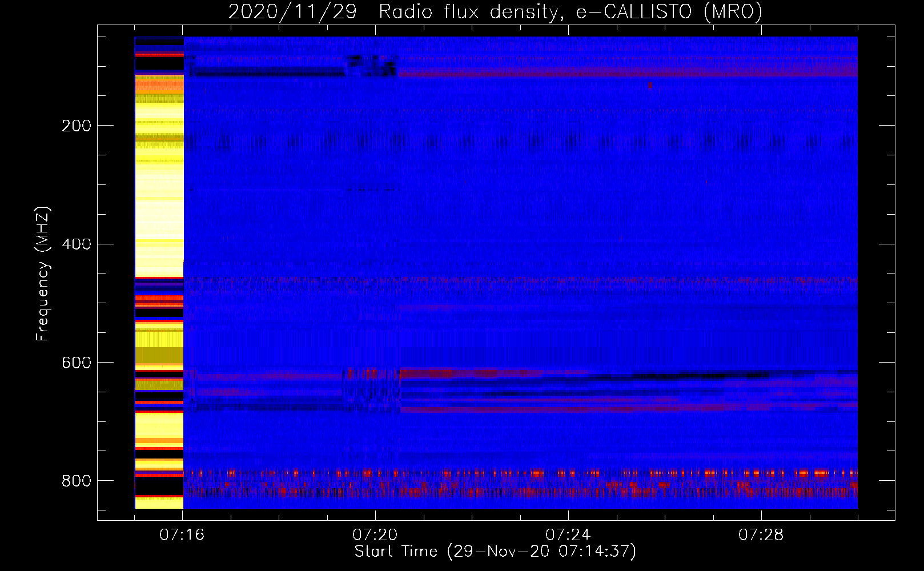Image resolution: width=924 pixels, height=571 pixels.
Task: Click the 'Frequency (MHZ)' axis label
Action: (x=43, y=274)
